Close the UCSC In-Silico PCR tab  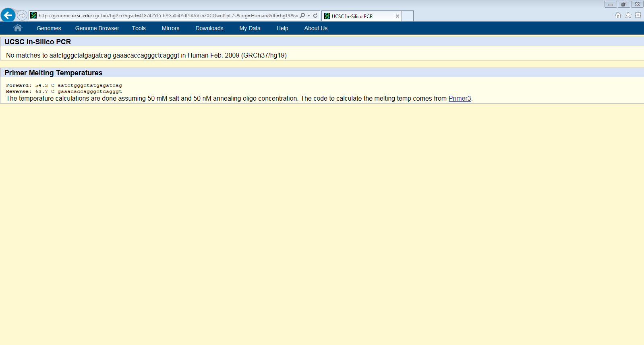tap(398, 16)
